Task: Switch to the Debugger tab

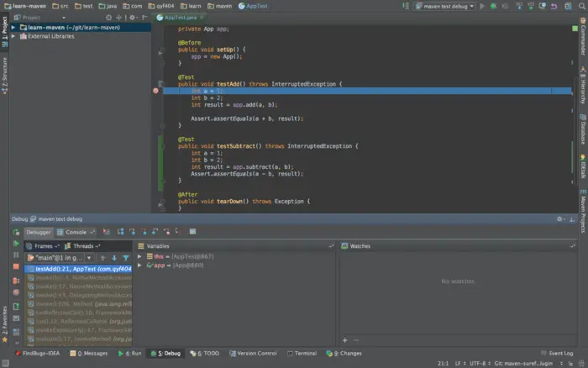Action: pos(39,232)
